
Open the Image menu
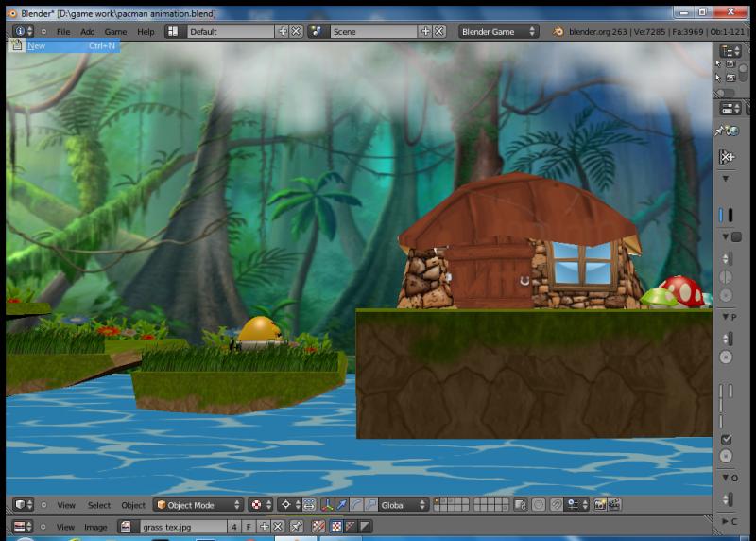(x=95, y=527)
